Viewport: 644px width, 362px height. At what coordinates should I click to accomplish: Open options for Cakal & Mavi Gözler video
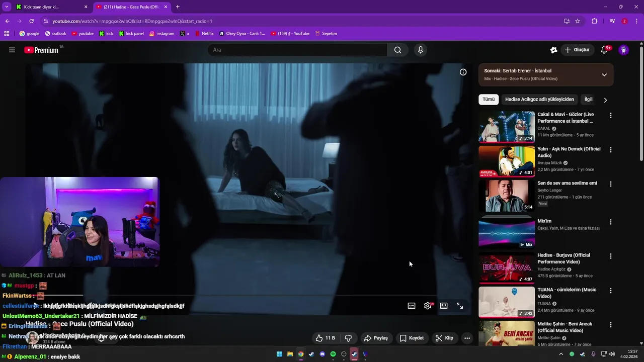(611, 115)
